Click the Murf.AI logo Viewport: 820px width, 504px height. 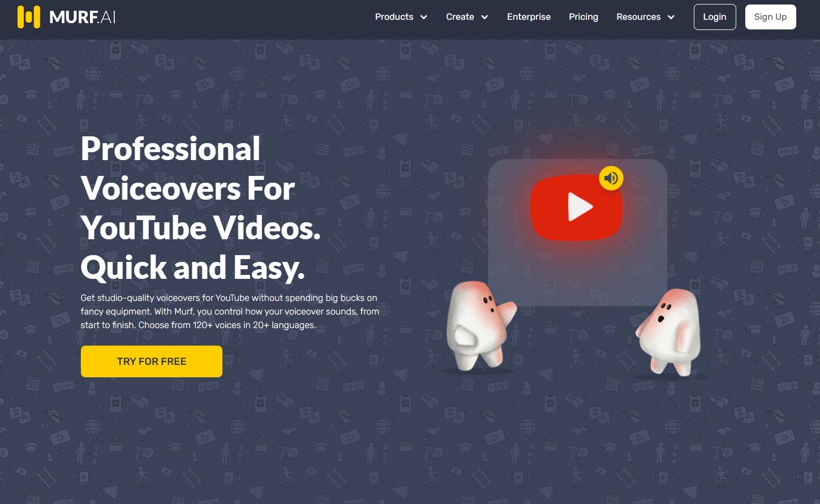pos(67,17)
